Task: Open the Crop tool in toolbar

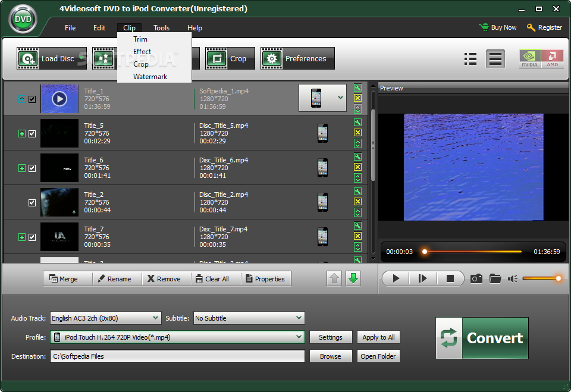Action: pos(230,58)
